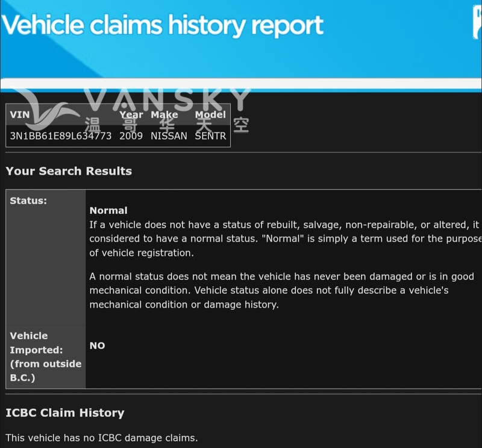Click the "Your Search Results" heading
The image size is (482, 448).
(69, 171)
